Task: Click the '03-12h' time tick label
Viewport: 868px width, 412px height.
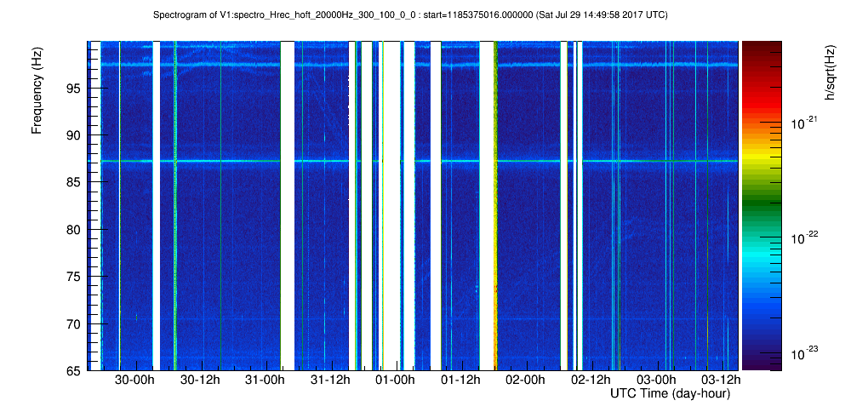Action: point(722,380)
